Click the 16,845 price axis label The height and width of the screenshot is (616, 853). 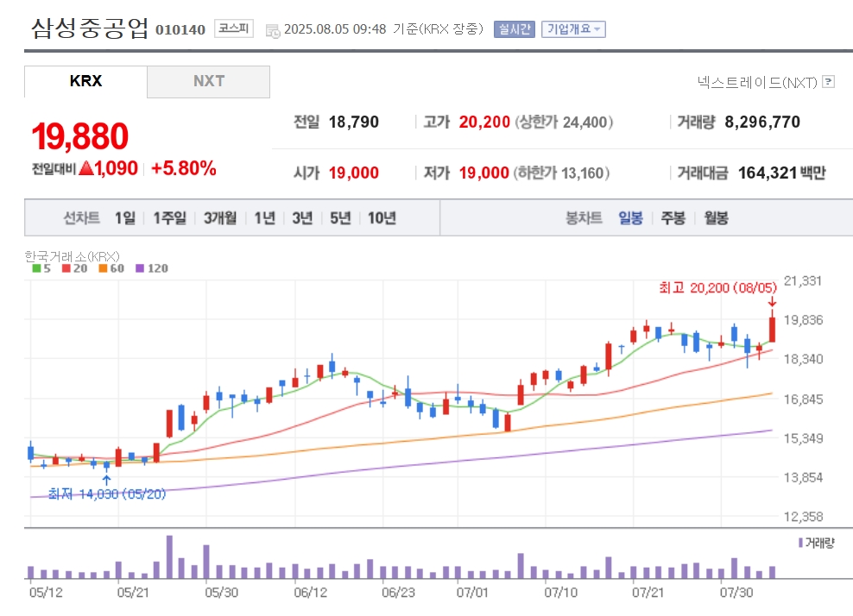803,399
